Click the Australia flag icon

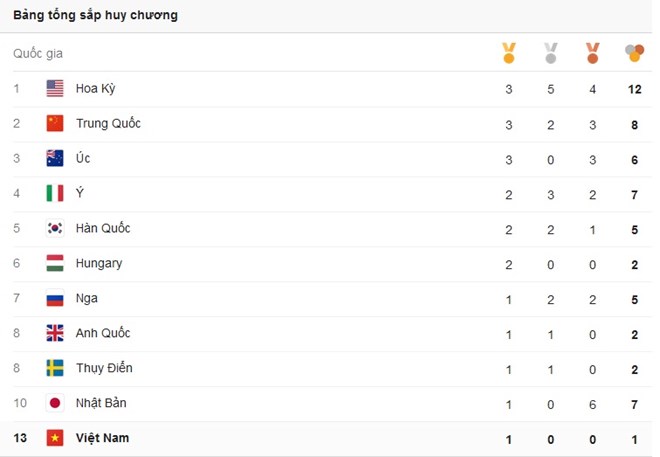click(55, 159)
